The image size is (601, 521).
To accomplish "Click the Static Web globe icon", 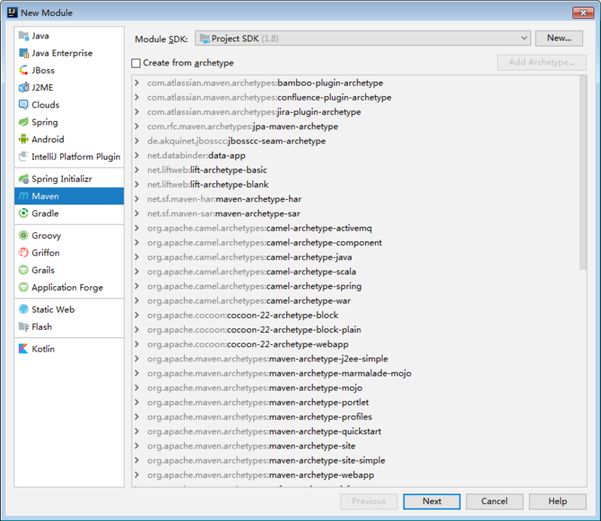I will tap(23, 309).
